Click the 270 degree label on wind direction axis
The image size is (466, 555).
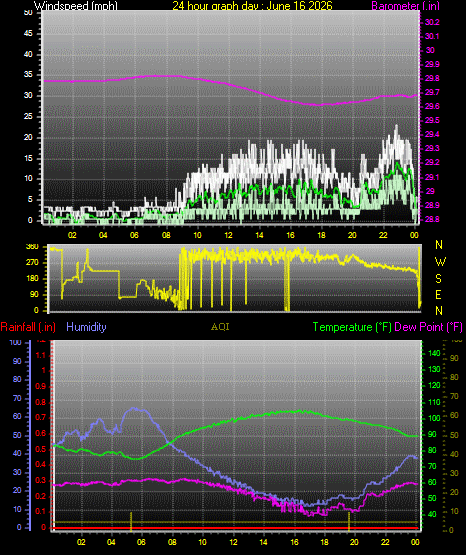[32, 263]
